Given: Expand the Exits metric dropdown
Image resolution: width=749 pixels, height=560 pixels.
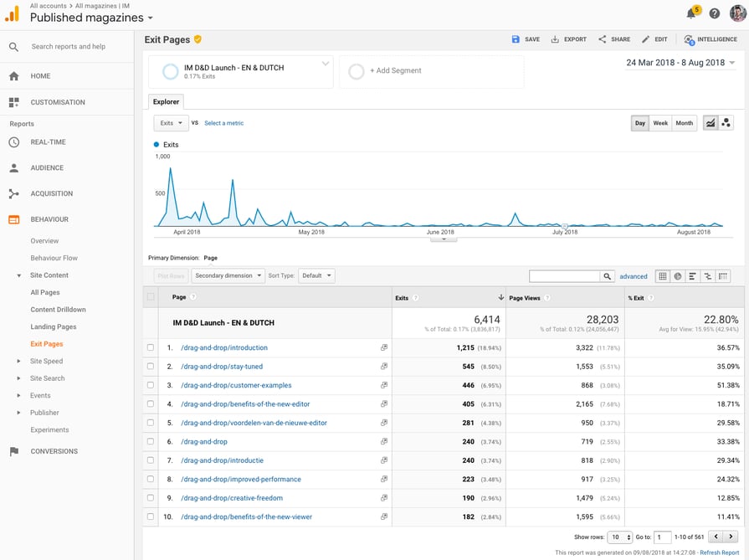Looking at the screenshot, I should [x=170, y=123].
